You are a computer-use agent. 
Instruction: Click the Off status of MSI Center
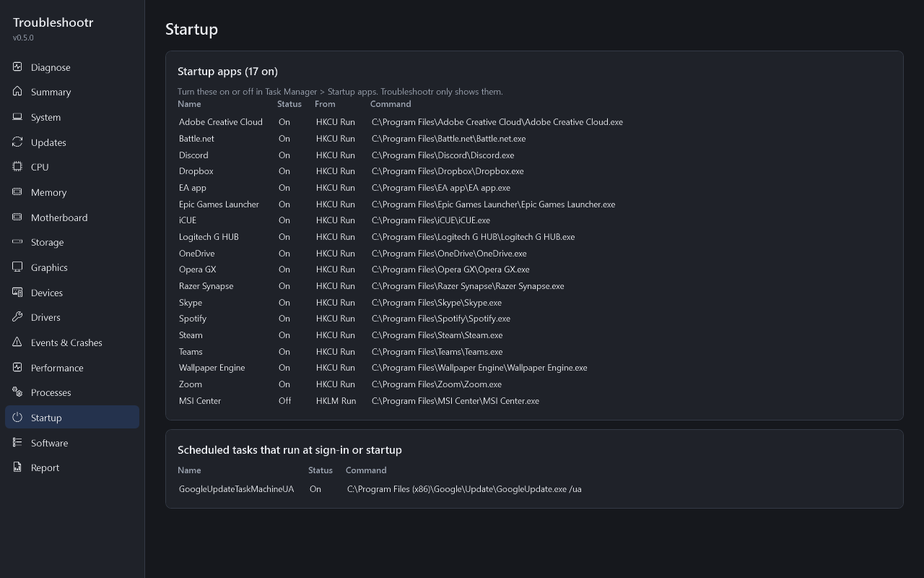(x=285, y=401)
